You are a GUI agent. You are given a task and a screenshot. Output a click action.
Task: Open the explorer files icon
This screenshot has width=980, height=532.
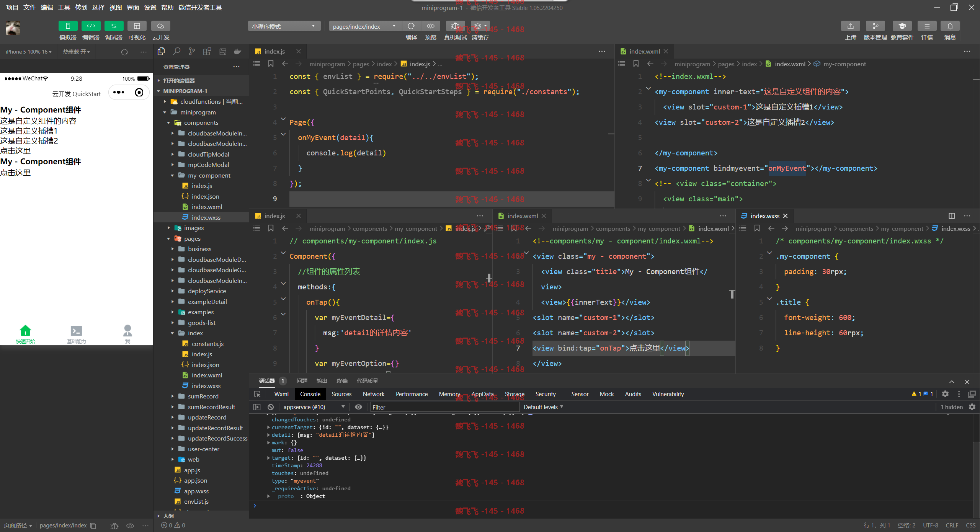[161, 51]
